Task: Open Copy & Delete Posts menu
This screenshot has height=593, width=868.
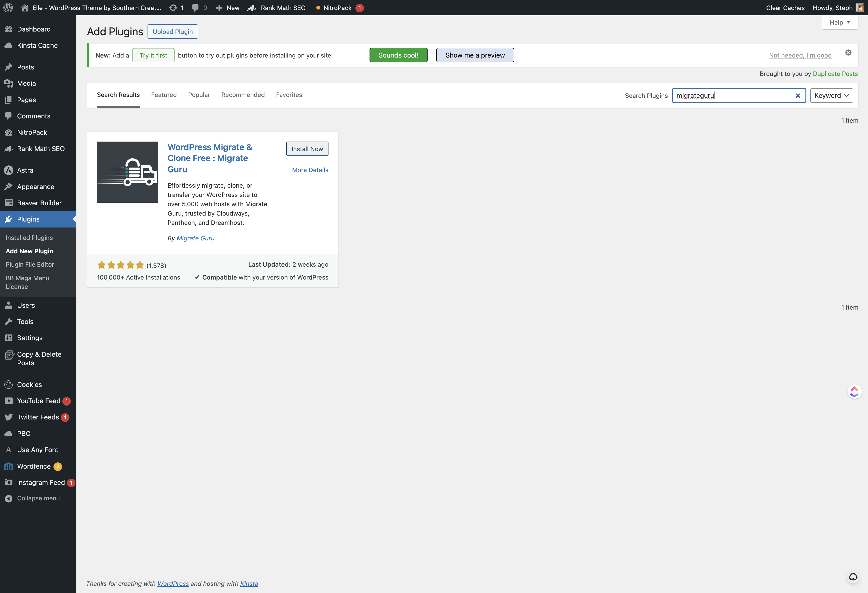Action: (39, 359)
